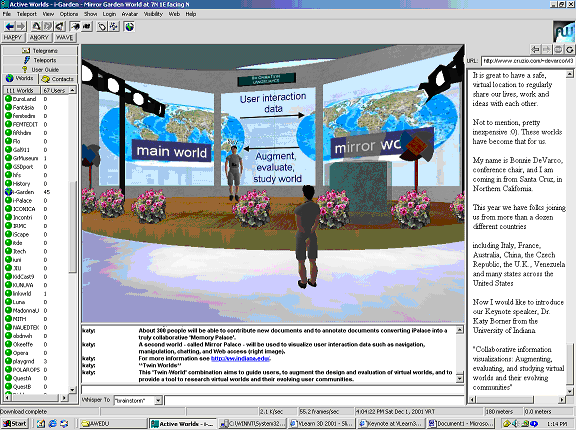Screen dimensions: 576x432
Task: Open the View menu
Action: pyautogui.click(x=48, y=14)
